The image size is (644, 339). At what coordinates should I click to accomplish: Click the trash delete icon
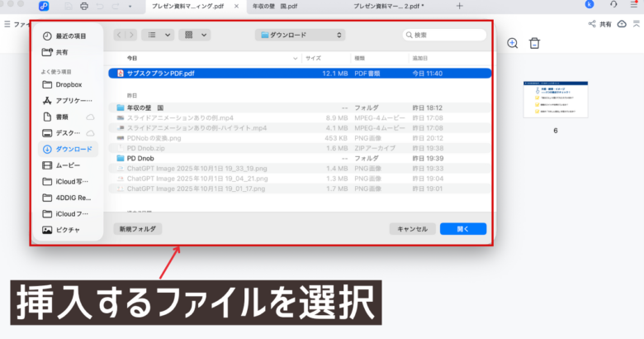[534, 43]
